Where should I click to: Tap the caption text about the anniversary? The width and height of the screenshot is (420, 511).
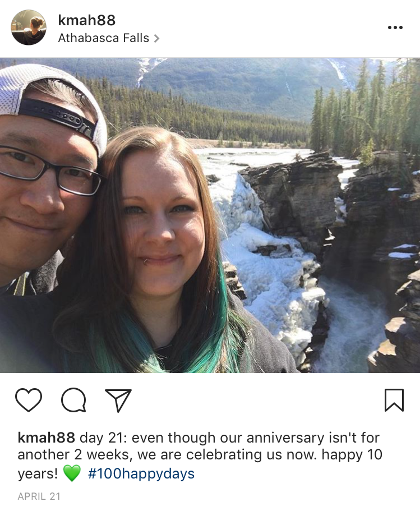coord(200,455)
